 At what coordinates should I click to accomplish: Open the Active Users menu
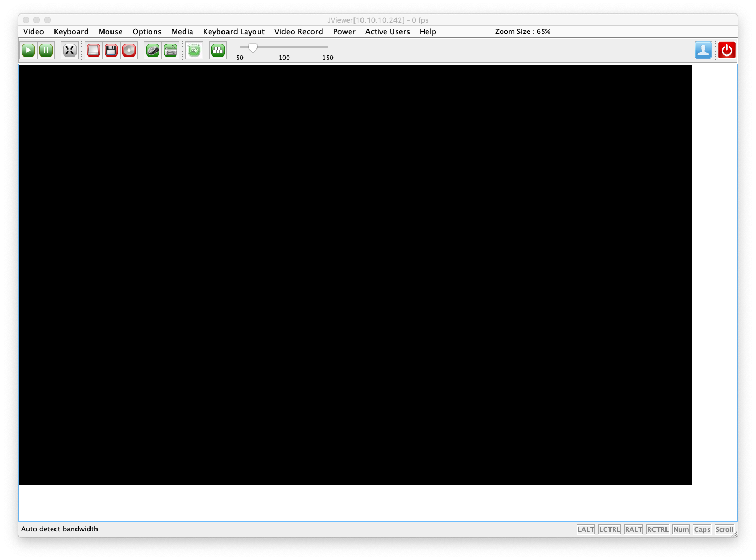pyautogui.click(x=387, y=32)
